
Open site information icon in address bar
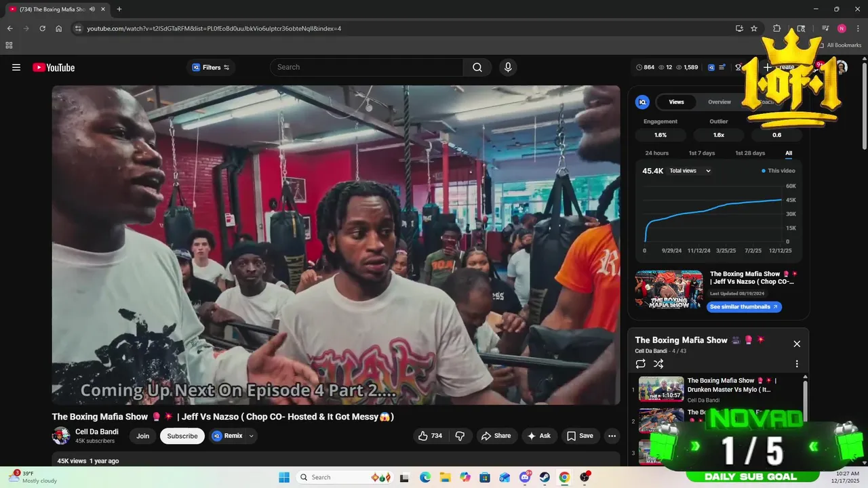click(x=78, y=28)
